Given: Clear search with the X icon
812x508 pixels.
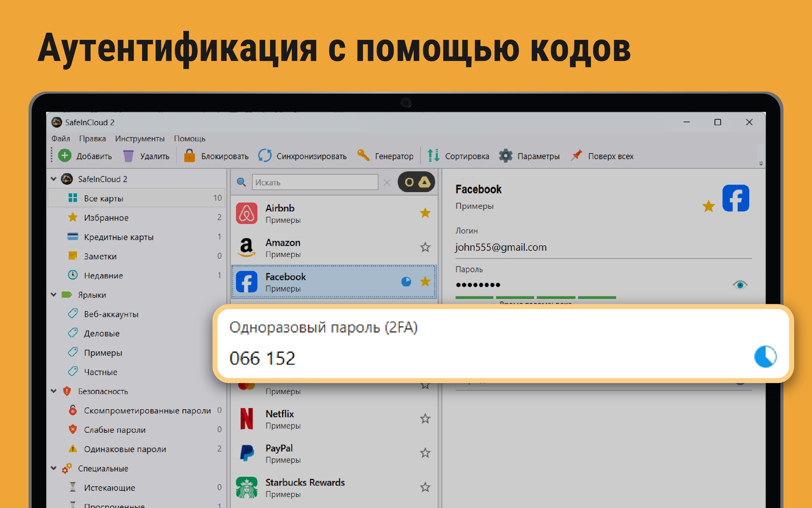Looking at the screenshot, I should click(387, 182).
